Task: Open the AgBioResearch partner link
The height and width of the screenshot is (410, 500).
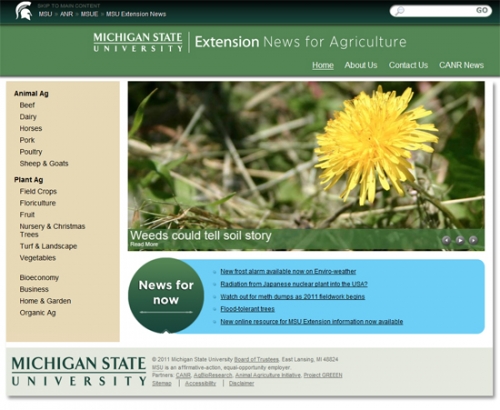Action: point(213,375)
